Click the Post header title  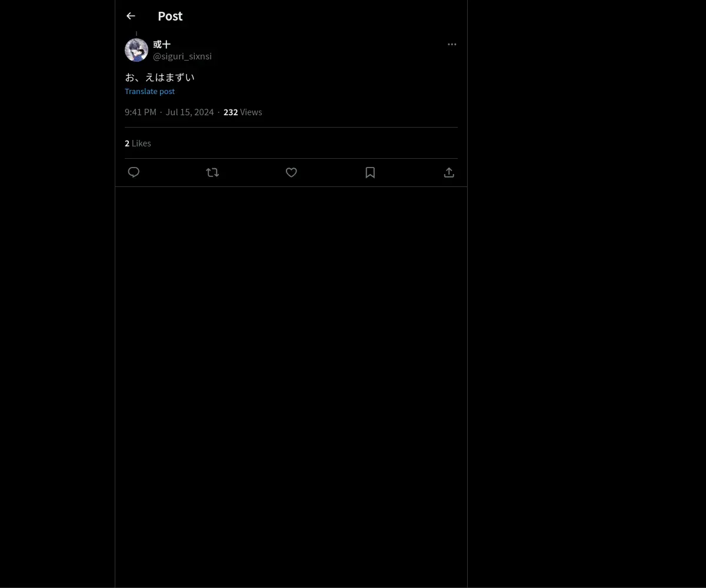pos(170,16)
